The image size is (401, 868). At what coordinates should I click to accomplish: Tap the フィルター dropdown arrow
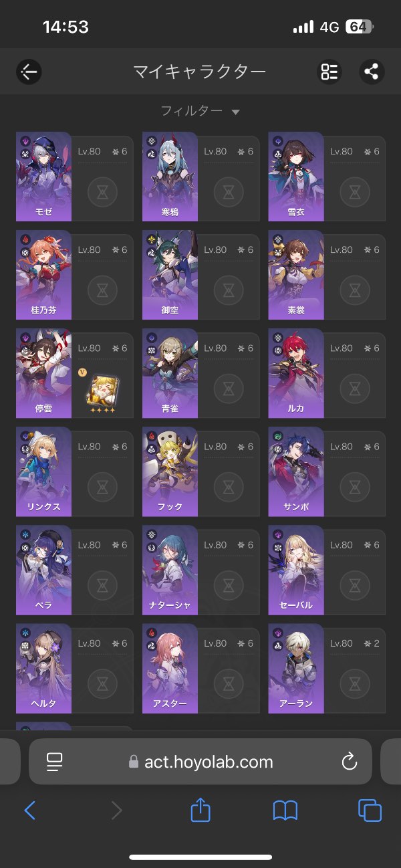point(235,112)
